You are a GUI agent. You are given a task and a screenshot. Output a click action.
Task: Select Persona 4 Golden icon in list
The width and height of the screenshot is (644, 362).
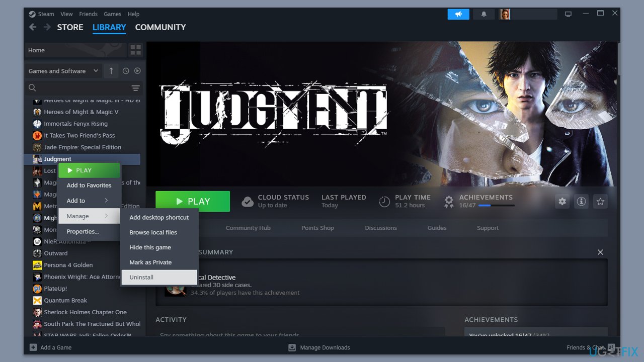[37, 265]
